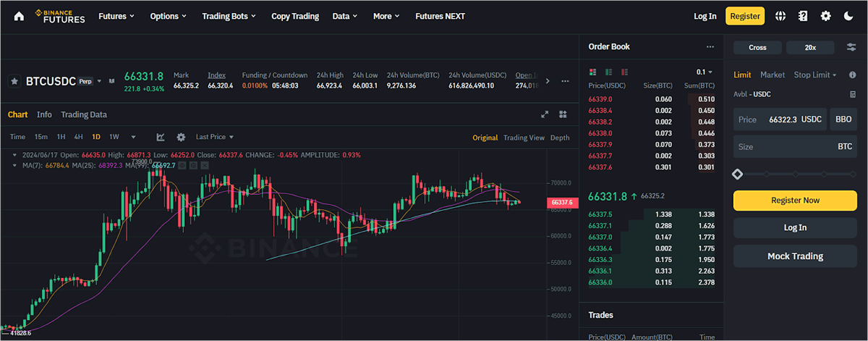The image size is (868, 341).
Task: Toggle dark mode moon icon
Action: (848, 16)
